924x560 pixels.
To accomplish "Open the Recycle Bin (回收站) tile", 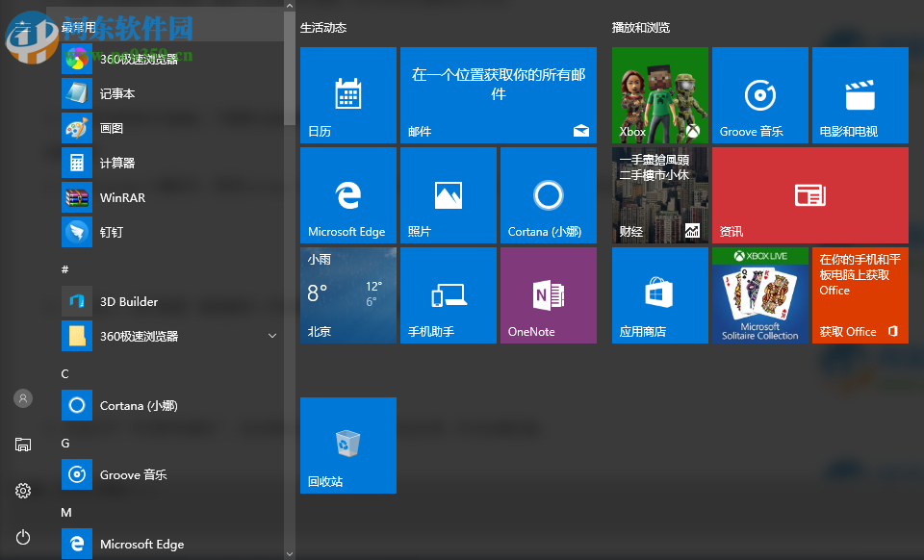I will pyautogui.click(x=347, y=445).
